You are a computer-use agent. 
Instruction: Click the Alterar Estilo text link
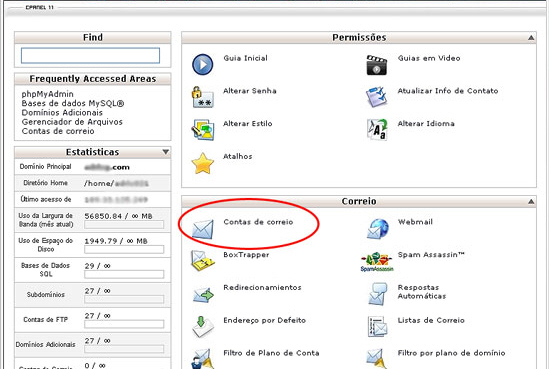(248, 124)
